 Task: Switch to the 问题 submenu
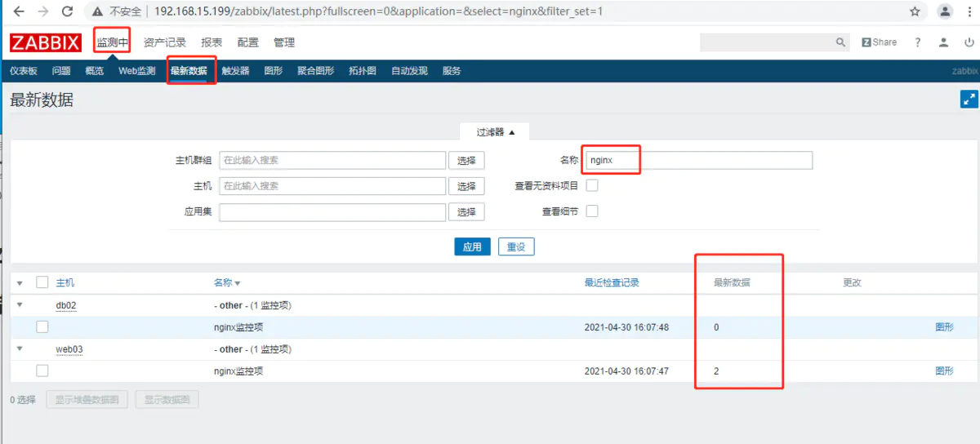(61, 71)
